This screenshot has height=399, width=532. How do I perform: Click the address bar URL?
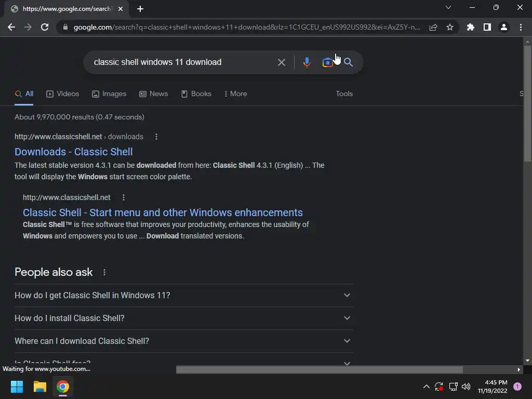tap(247, 27)
